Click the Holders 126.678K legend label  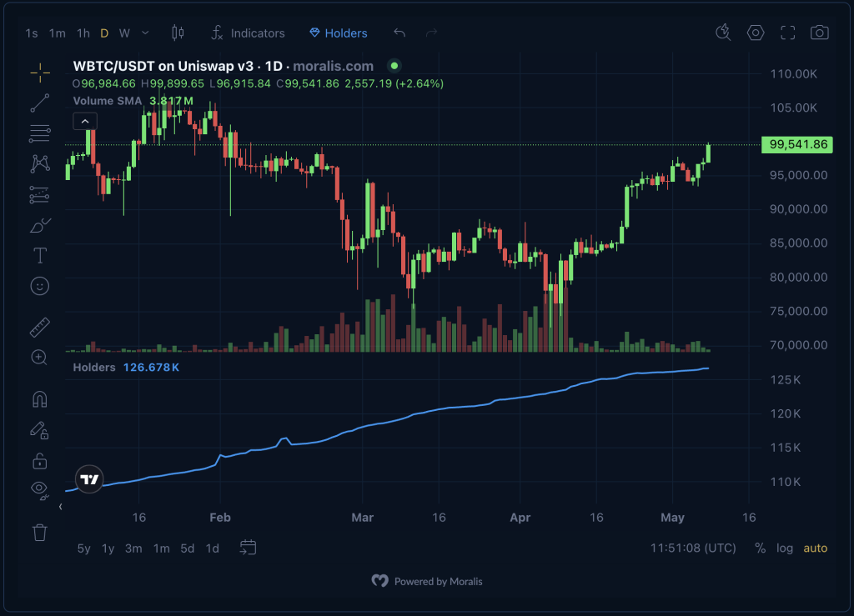126,368
